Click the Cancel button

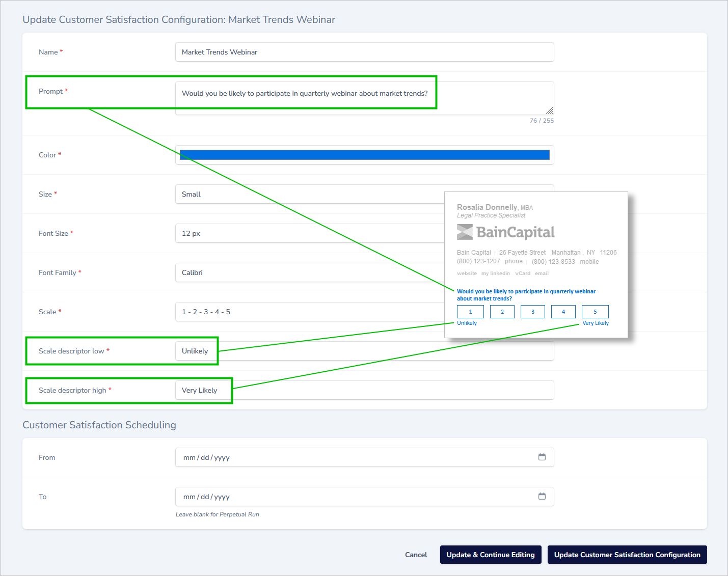416,555
